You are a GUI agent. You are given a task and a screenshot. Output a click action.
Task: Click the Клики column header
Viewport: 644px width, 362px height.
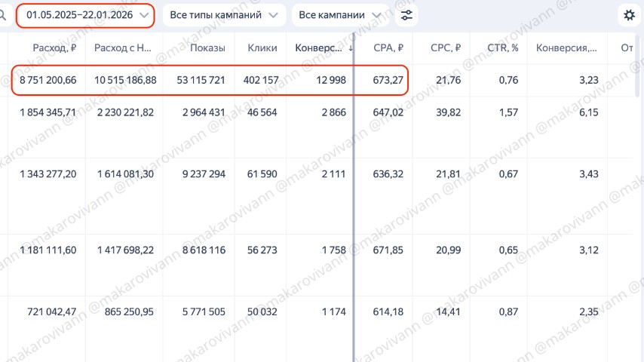tap(262, 48)
